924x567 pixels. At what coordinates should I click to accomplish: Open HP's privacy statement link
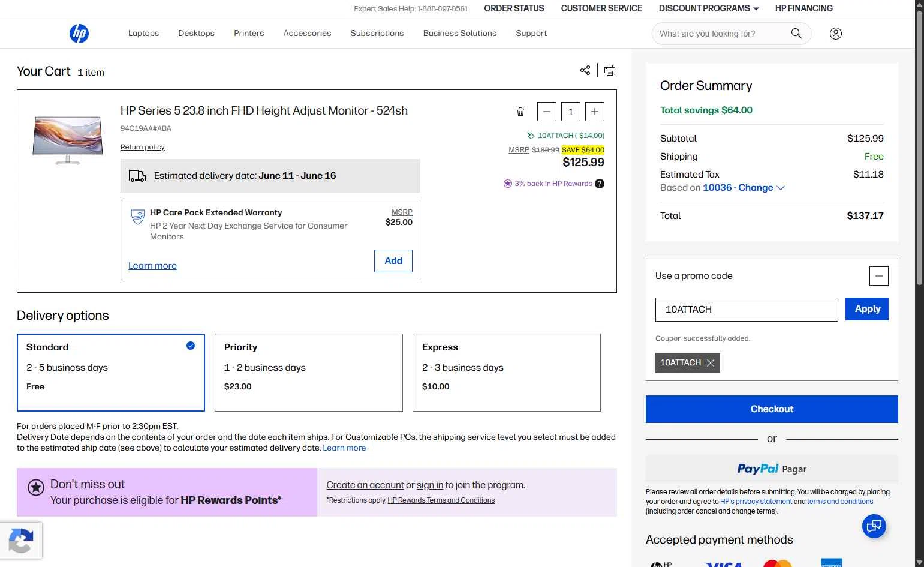756,502
